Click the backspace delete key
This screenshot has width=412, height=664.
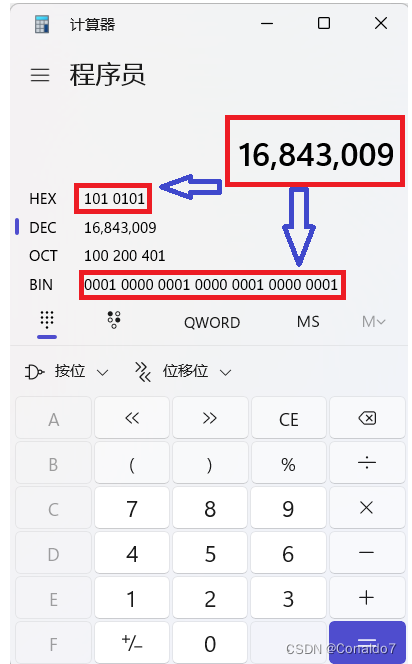(367, 418)
